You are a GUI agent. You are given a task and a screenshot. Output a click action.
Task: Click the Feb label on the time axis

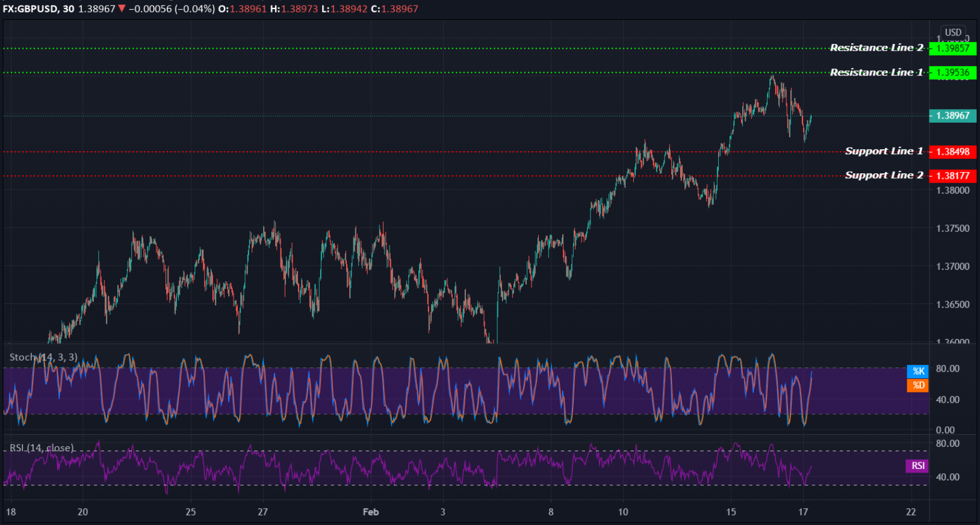[371, 512]
